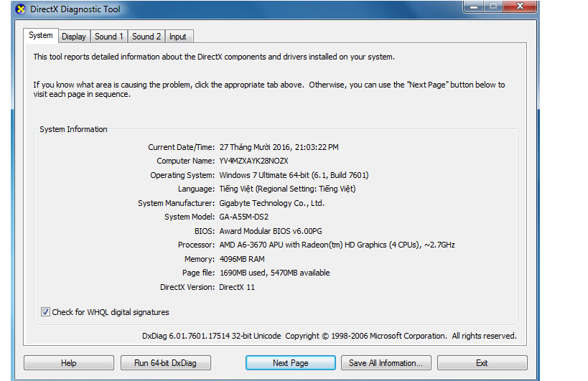588x381 pixels.
Task: Click the system model GA-A55M-DS2
Action: tap(244, 217)
